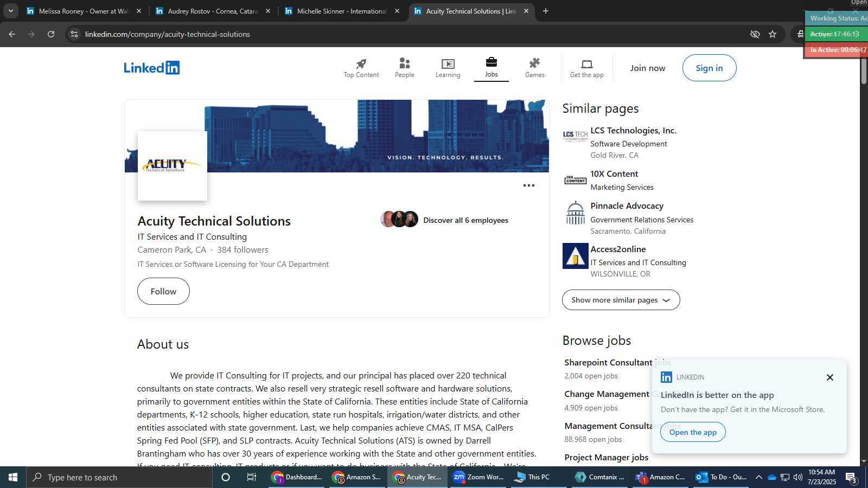
Task: Close the Acuity Technical Solutions tab
Action: tap(526, 11)
